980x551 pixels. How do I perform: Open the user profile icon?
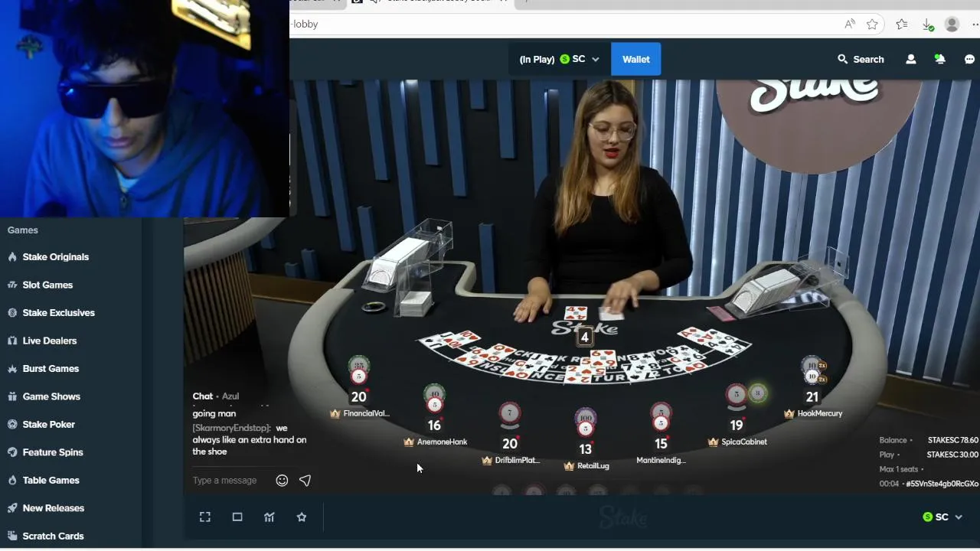[911, 59]
